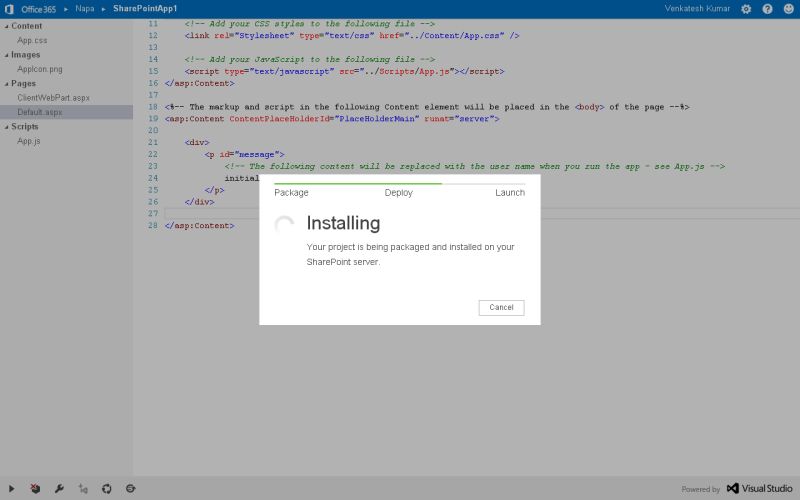Open the settings gear in top bar

746,9
